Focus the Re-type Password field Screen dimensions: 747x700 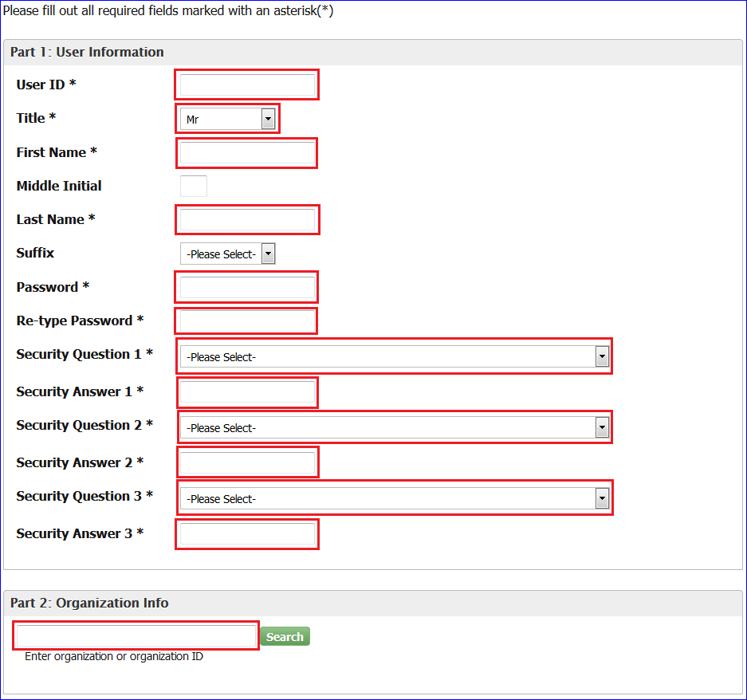(x=247, y=321)
